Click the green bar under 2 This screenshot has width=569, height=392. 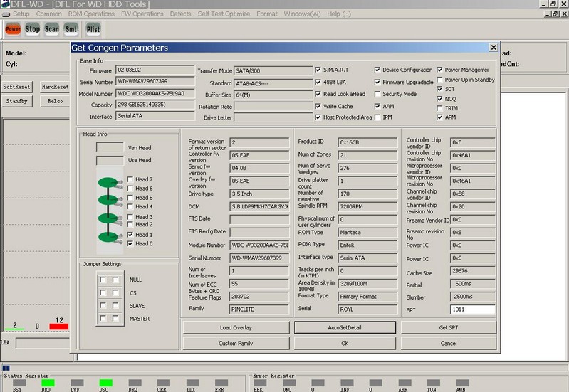[x=14, y=329]
